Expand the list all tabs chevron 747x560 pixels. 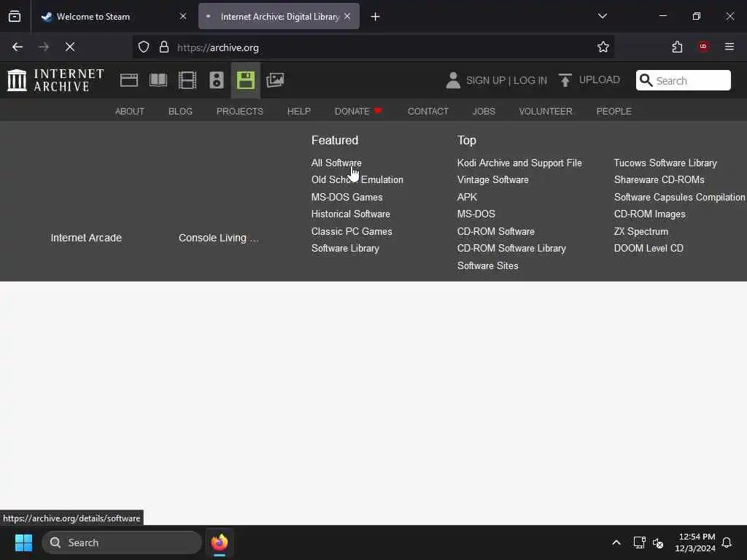coord(602,16)
